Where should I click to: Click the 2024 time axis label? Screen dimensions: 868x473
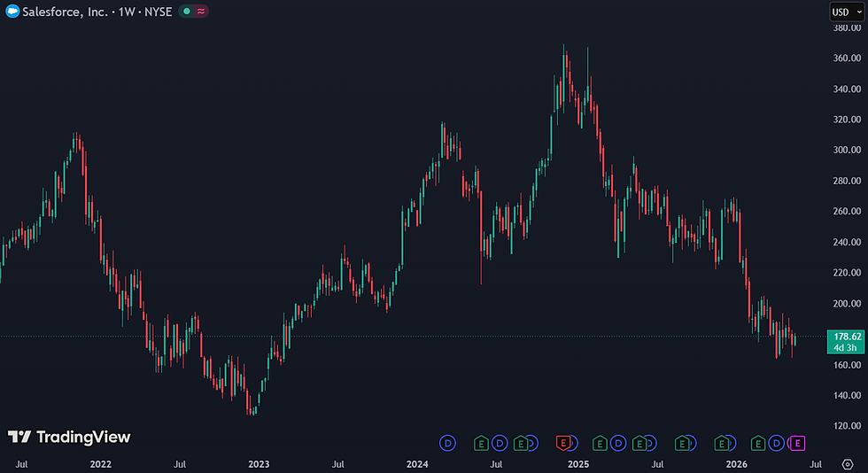click(417, 464)
